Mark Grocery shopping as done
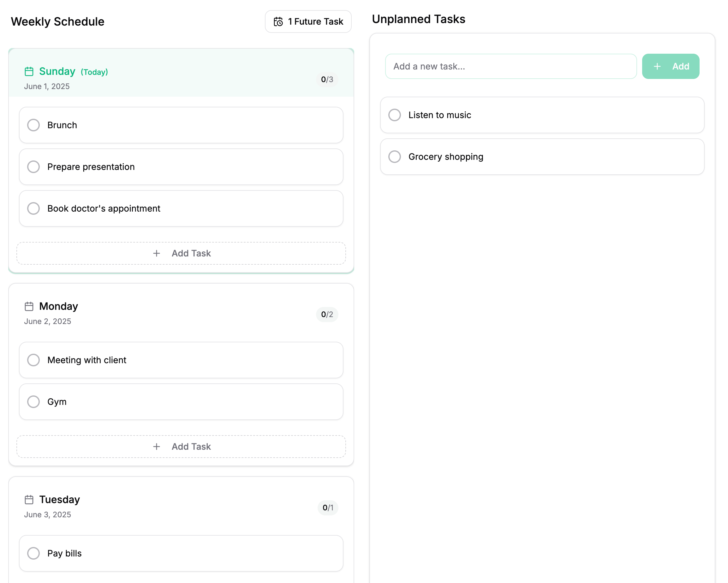 394,157
